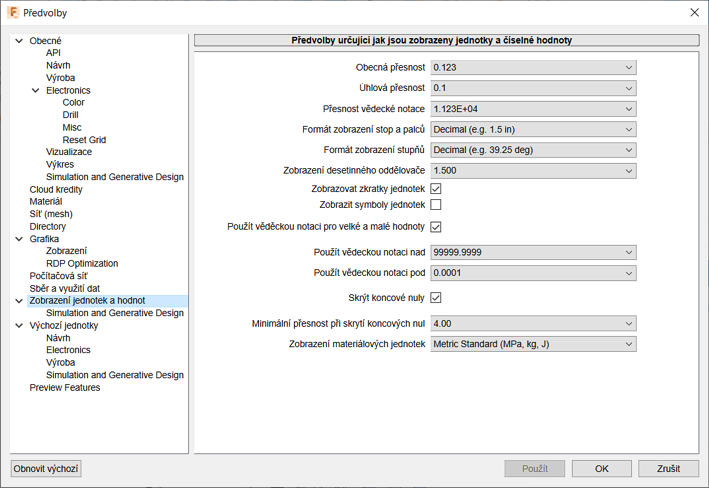
Task: Uncheck the Skrýt koncové nuly checkbox
Action: [x=436, y=297]
